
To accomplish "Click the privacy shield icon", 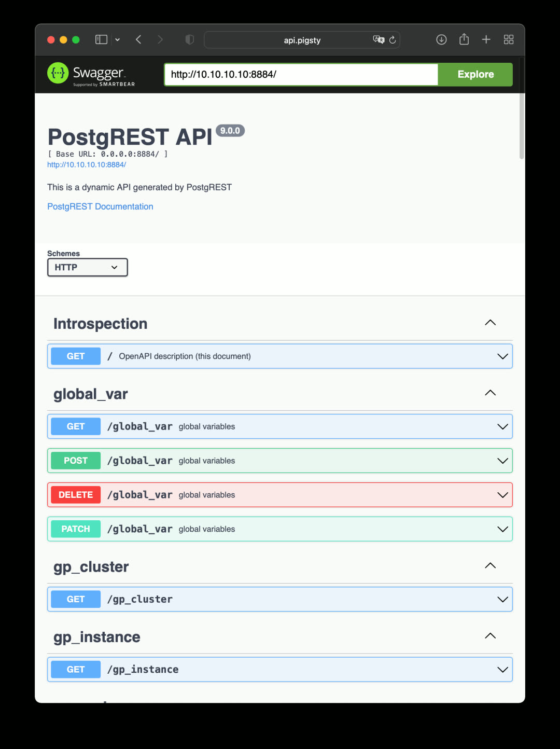I will pyautogui.click(x=189, y=40).
